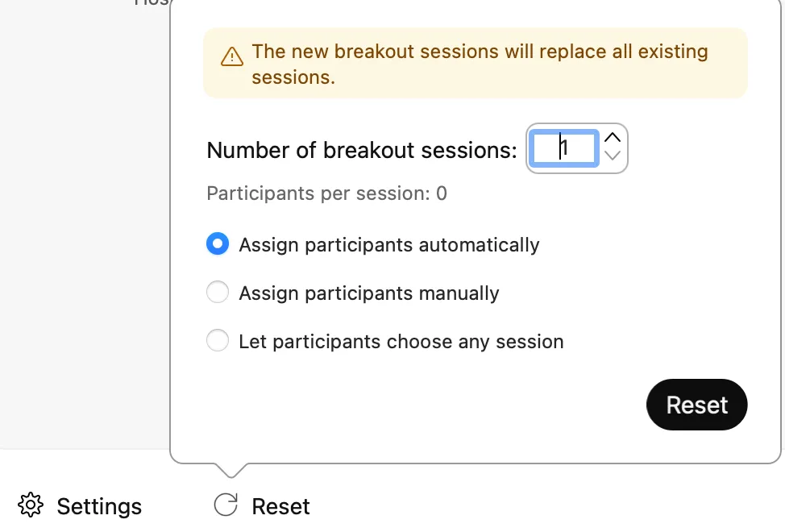This screenshot has width=785, height=532.
Task: Click the partially visible text above the popover
Action: tap(152, 3)
